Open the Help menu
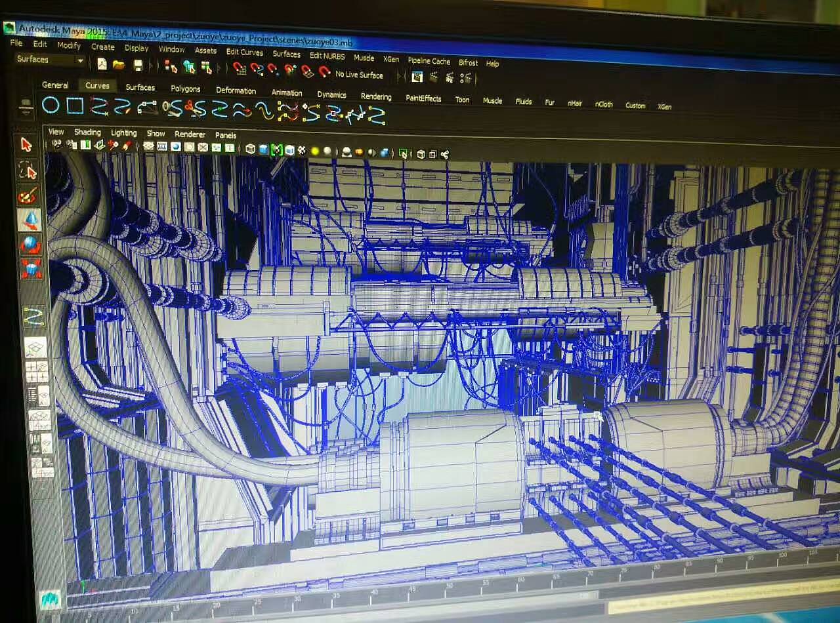The image size is (840, 623). [x=492, y=64]
